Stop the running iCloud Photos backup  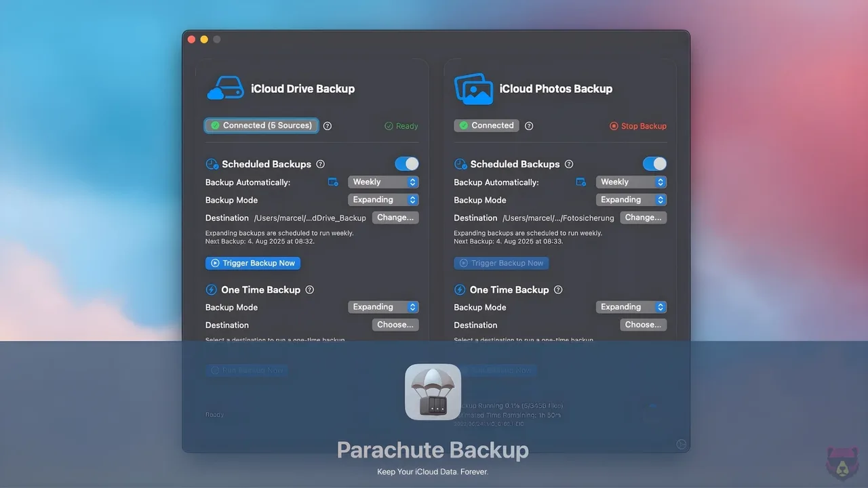637,125
